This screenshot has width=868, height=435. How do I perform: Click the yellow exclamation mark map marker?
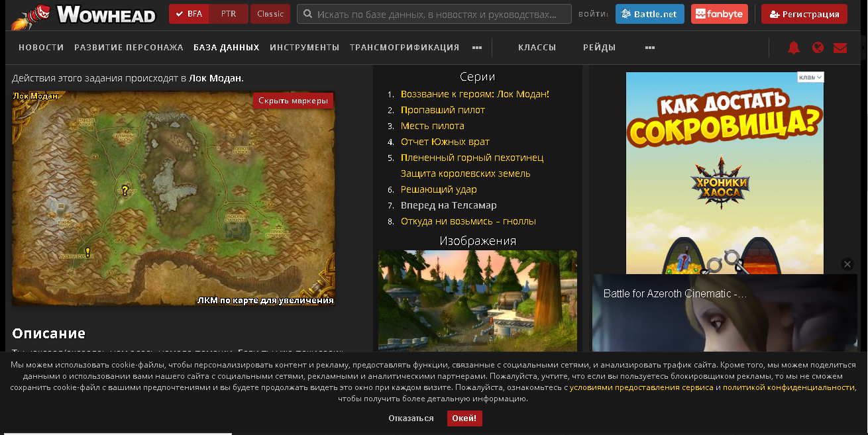point(87,252)
